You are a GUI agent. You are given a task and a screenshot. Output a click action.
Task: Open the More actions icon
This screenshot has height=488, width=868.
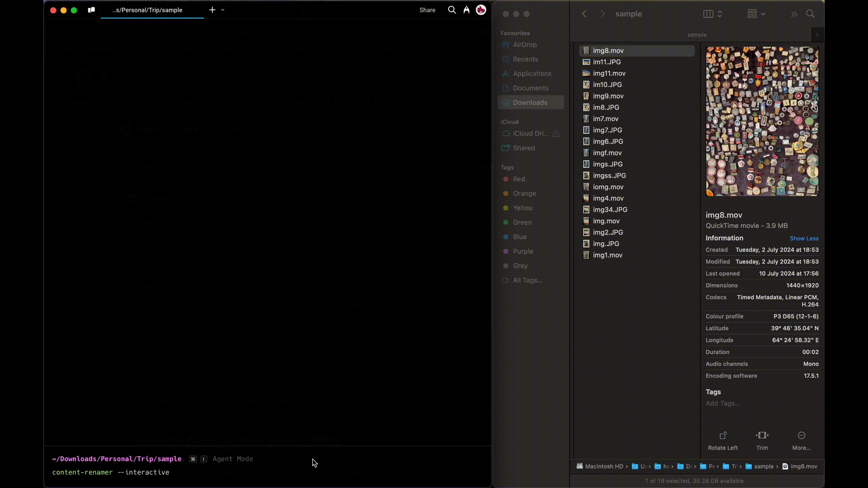(x=802, y=436)
